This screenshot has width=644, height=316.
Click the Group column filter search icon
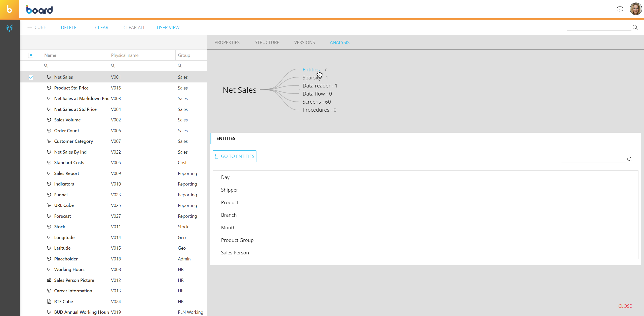[179, 66]
